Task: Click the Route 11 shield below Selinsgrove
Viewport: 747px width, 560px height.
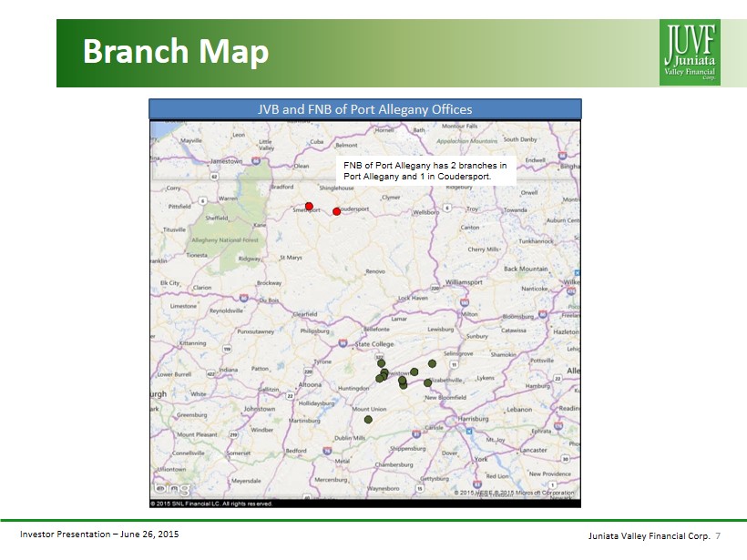Action: point(455,364)
